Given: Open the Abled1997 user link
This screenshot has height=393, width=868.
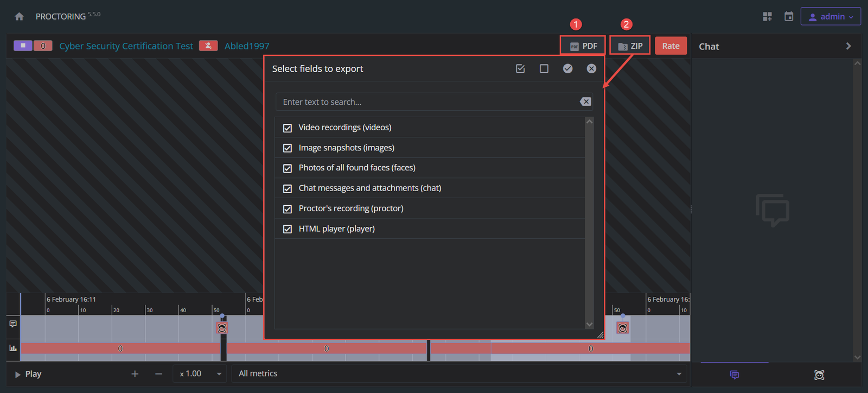Looking at the screenshot, I should (x=247, y=46).
